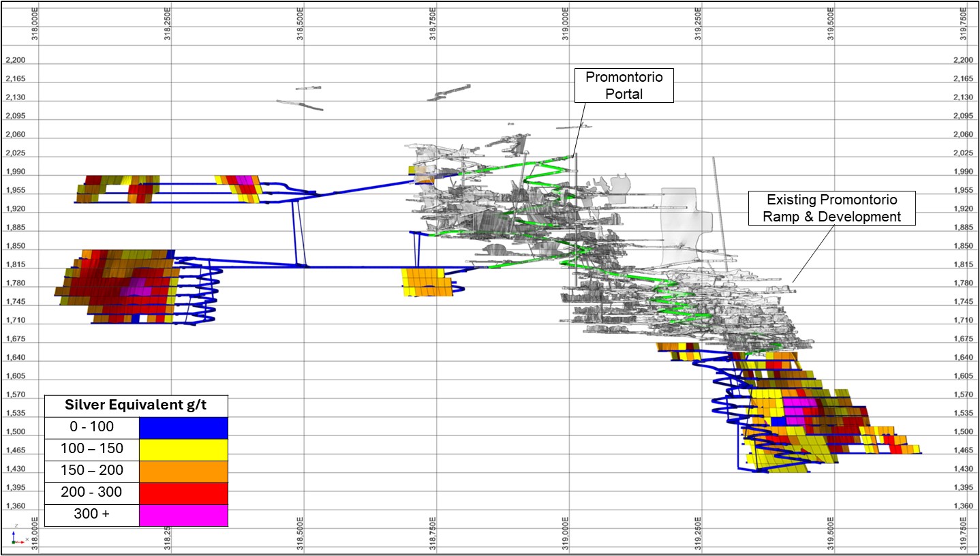Select the Promontorio Portal callout label
The image size is (980, 556).
[x=624, y=86]
